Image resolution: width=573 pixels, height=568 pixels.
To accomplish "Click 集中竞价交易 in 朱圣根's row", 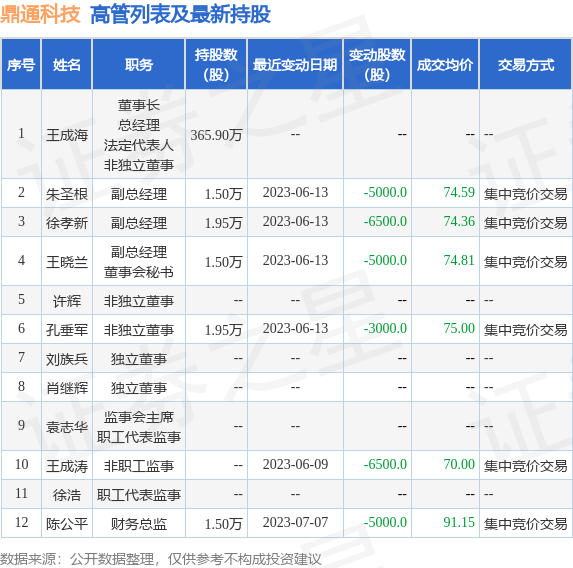I will (525, 193).
